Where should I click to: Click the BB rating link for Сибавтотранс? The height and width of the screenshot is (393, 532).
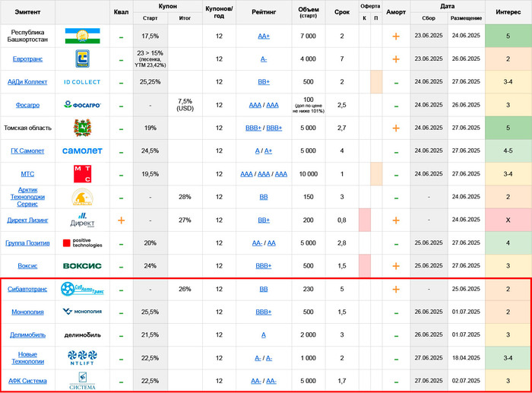(x=264, y=289)
